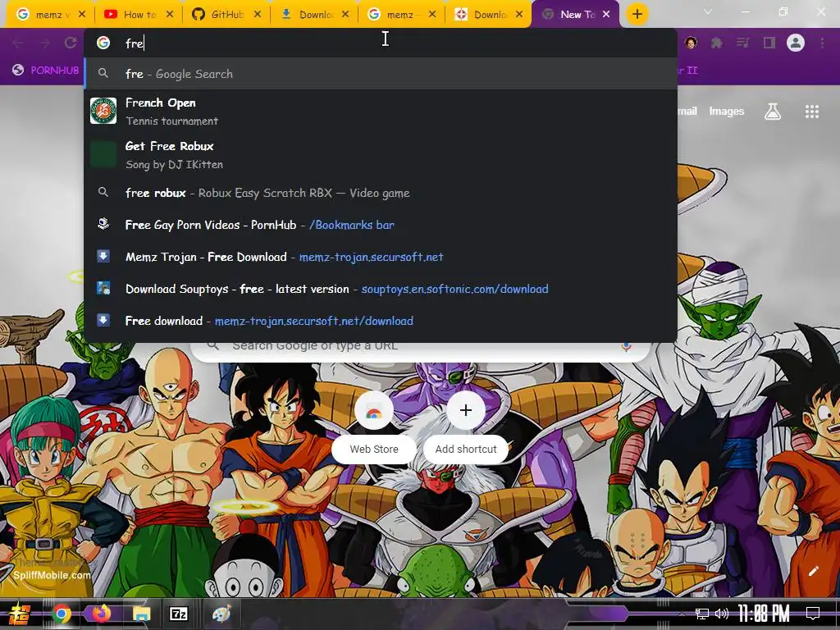Close the YouTube How to tab
Screen dimensions: 840x630
click(x=170, y=15)
